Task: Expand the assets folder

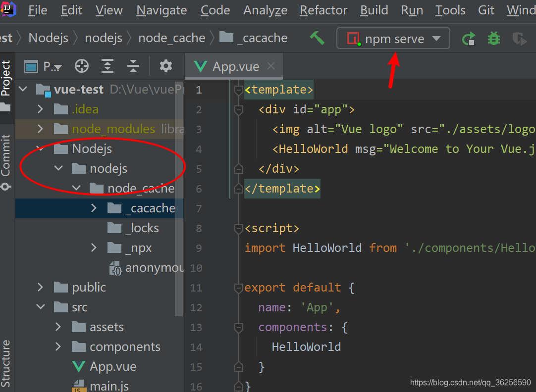Action: tap(58, 327)
